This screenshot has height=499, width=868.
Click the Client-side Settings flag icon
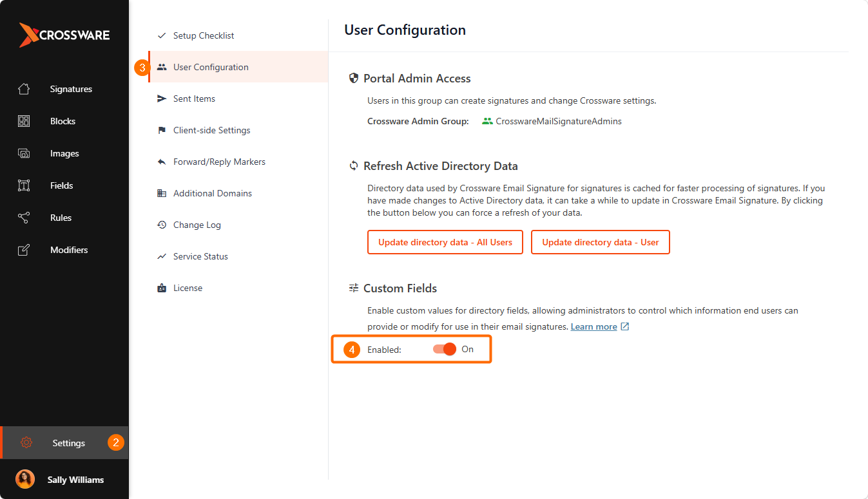point(162,130)
